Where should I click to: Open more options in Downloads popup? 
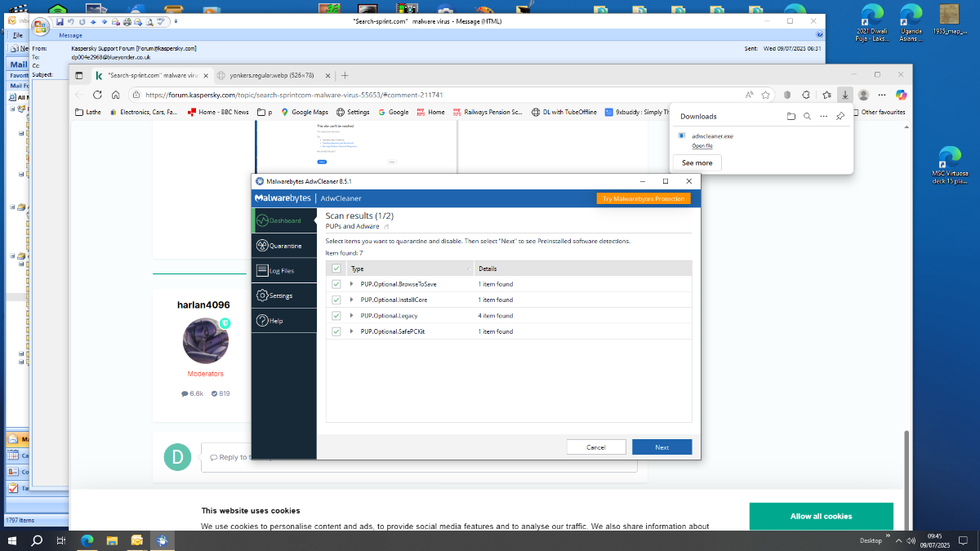point(823,117)
